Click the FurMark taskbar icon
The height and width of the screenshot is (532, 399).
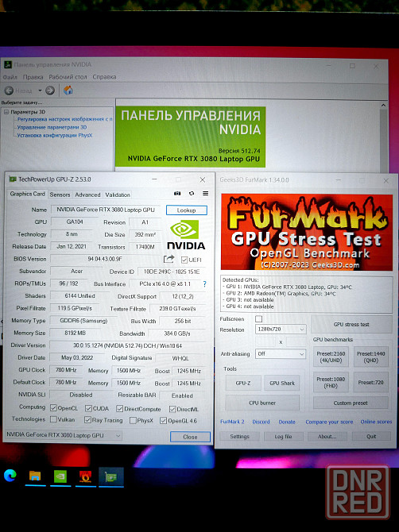click(85, 476)
